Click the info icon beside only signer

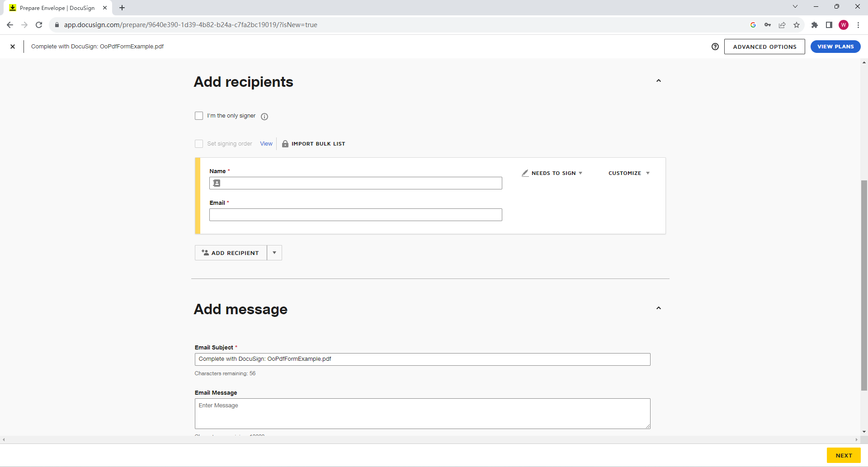(x=264, y=117)
